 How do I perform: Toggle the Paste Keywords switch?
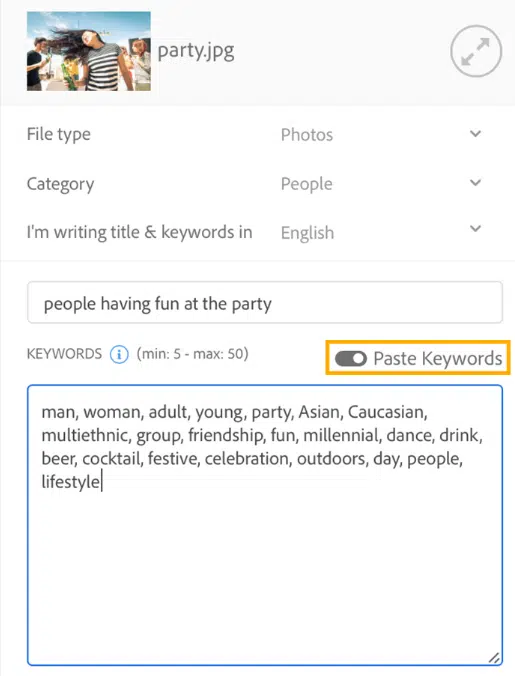click(x=351, y=358)
